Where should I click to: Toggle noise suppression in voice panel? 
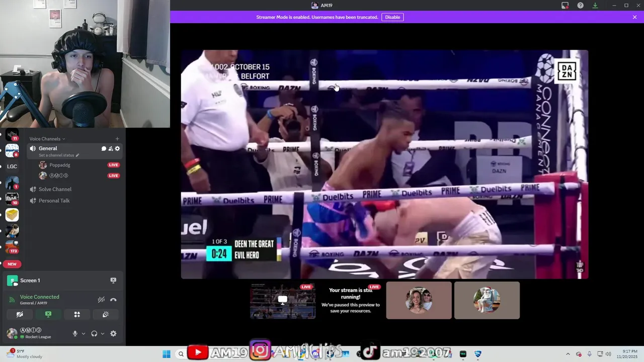101,300
